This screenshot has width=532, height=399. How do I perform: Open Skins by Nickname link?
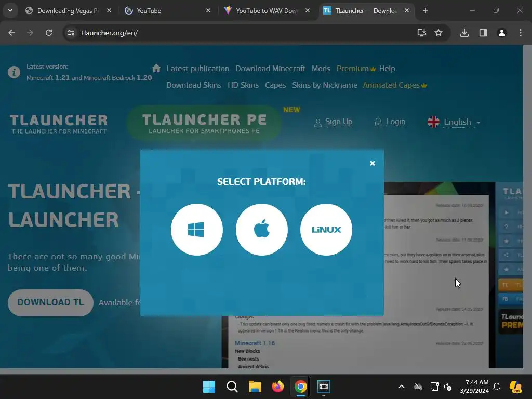tap(325, 85)
